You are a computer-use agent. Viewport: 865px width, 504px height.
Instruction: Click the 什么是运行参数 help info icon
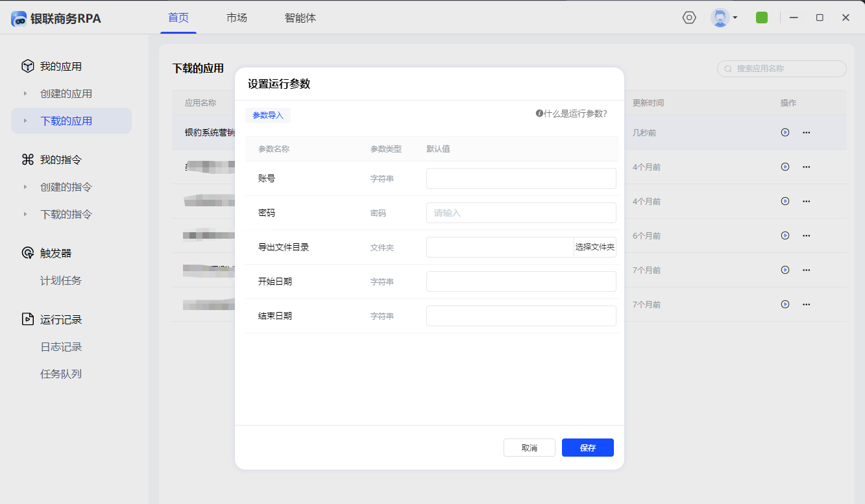[539, 114]
